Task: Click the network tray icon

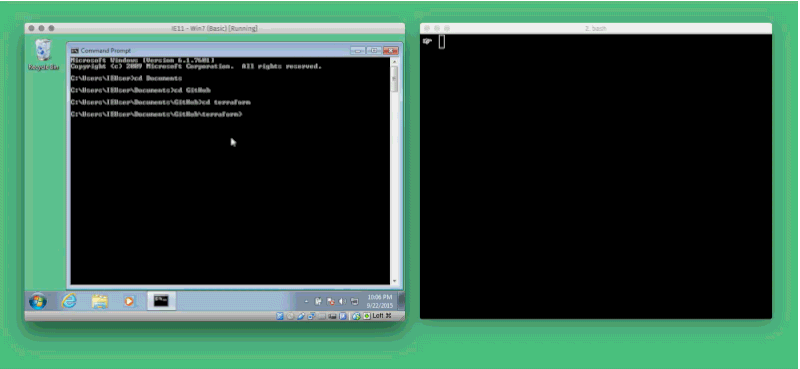Action: click(354, 302)
